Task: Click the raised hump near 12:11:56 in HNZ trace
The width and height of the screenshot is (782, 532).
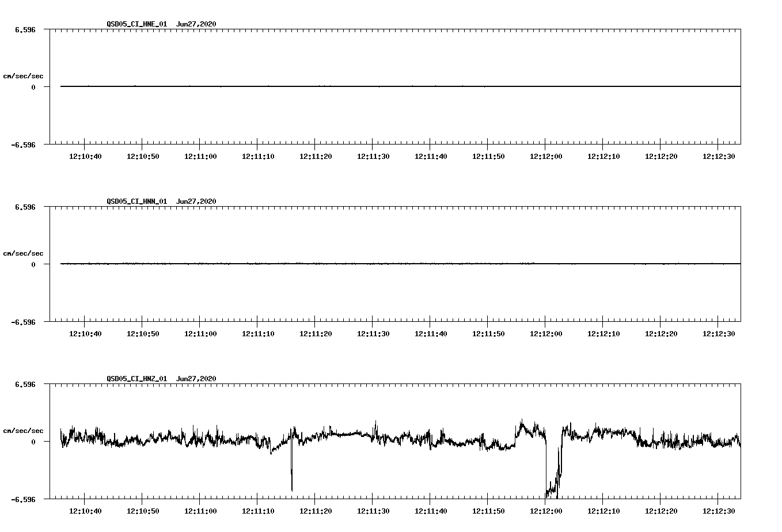Action: (530, 429)
